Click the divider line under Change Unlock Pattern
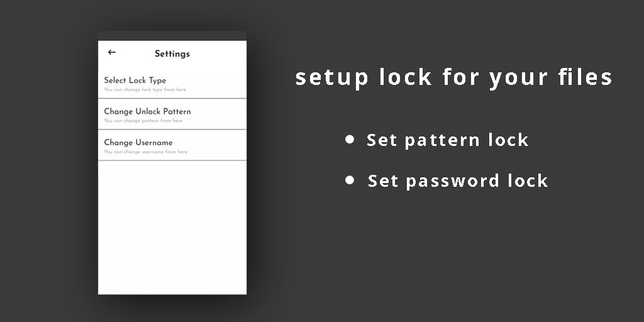This screenshot has height=322, width=644. [172, 130]
